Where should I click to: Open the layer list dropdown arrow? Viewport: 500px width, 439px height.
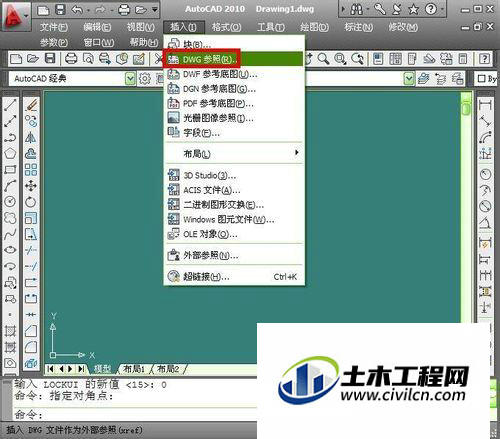tap(409, 79)
